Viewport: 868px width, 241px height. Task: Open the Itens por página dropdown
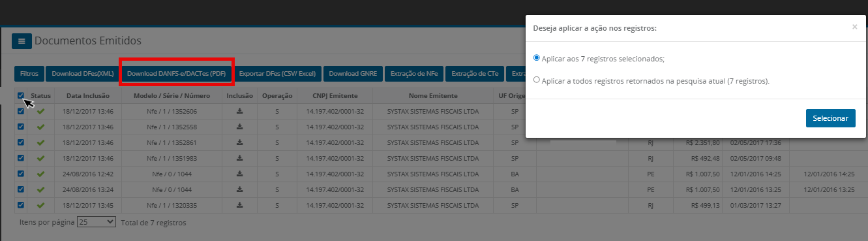pyautogui.click(x=96, y=222)
